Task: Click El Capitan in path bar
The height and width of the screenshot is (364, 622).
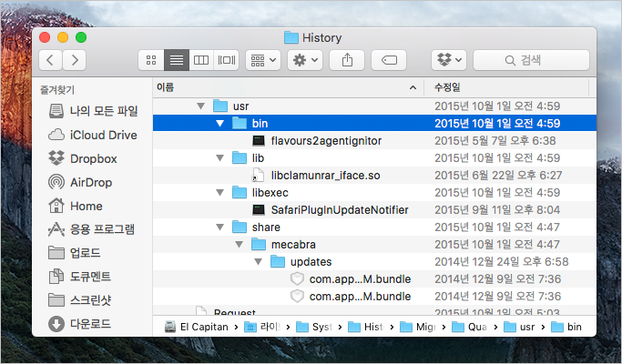Action: tap(197, 327)
